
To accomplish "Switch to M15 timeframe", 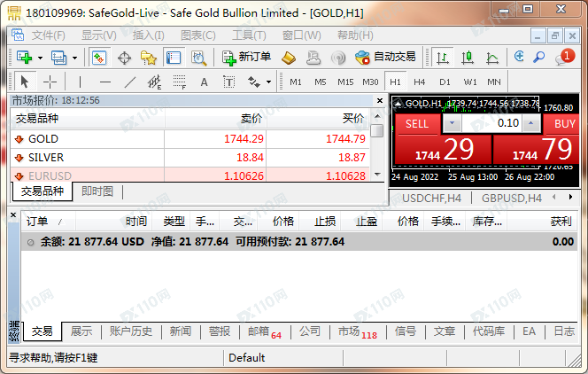I will (x=345, y=82).
